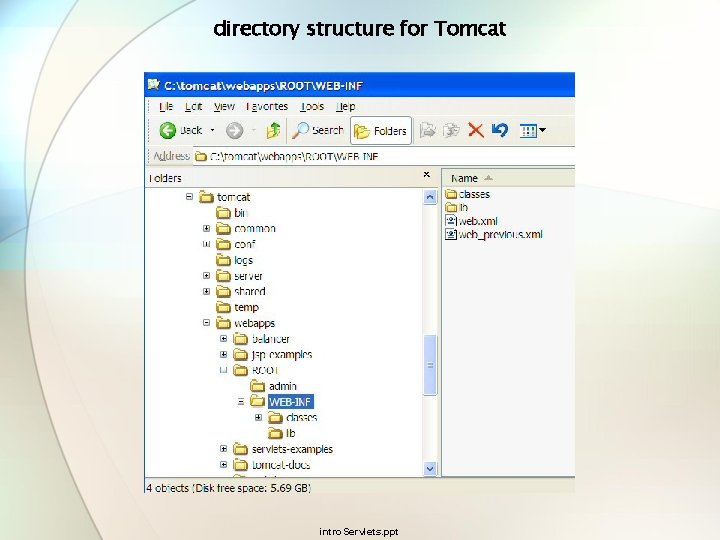Viewport: 720px width, 540px height.
Task: Select the WEB-INF folder in tree
Action: point(290,402)
